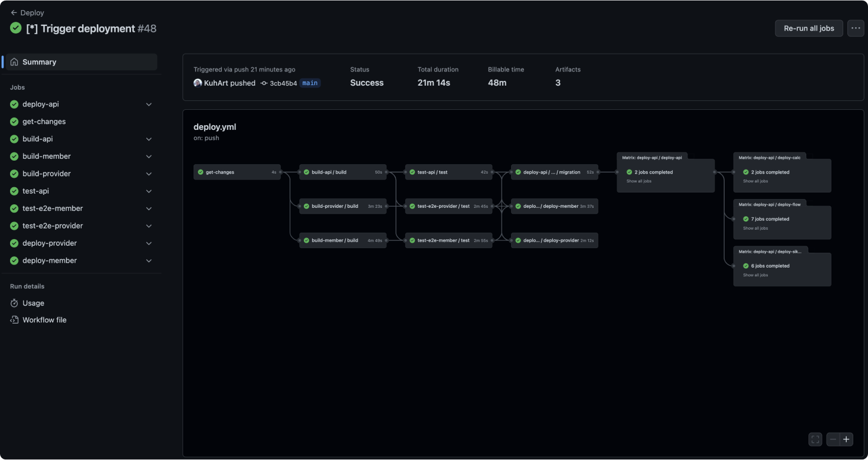Expand the deploy-api job chevron
Viewport: 868px width, 460px height.
pos(149,105)
